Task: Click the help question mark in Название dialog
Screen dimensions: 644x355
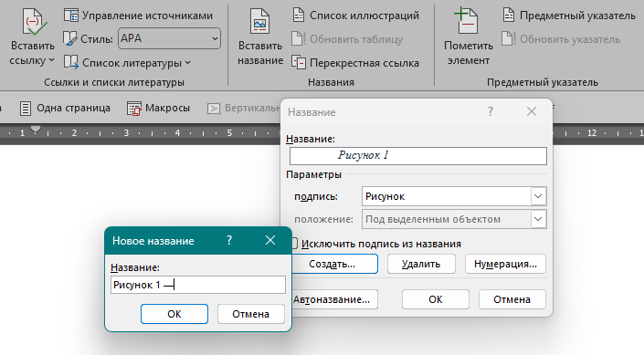Action: 490,111
